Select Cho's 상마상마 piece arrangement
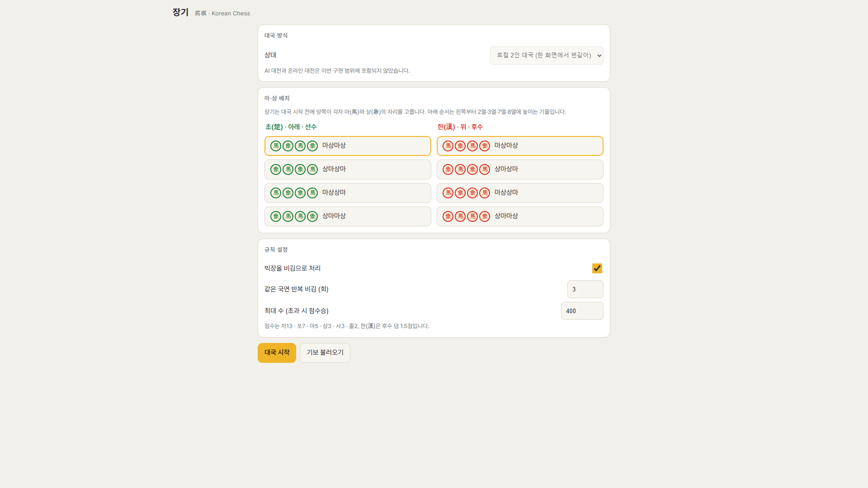 pyautogui.click(x=348, y=169)
